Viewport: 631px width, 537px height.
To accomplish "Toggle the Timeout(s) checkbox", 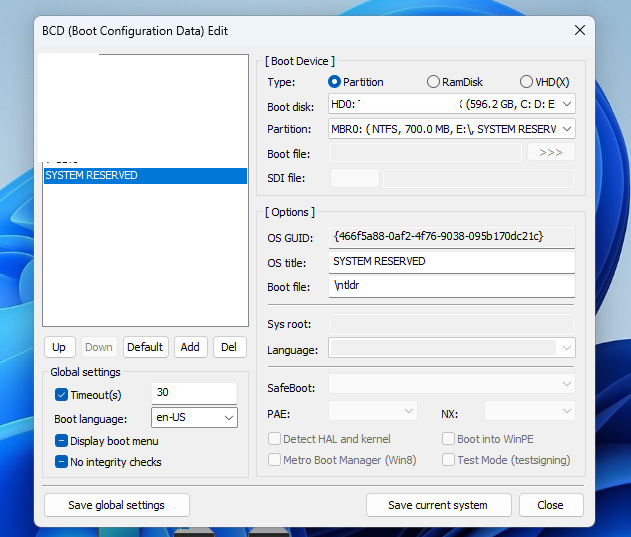I will pyautogui.click(x=61, y=395).
